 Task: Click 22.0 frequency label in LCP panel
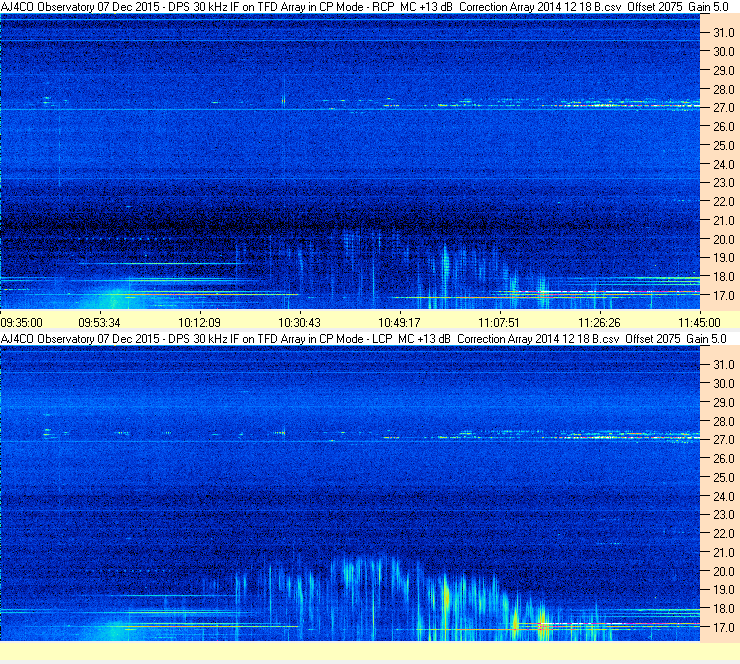[723, 534]
